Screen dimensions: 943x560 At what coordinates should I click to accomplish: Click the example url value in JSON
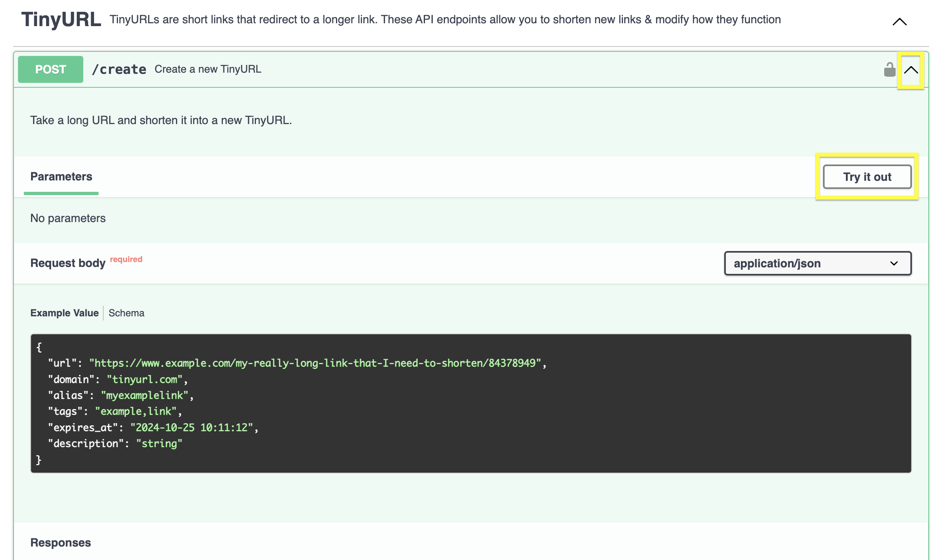point(315,363)
